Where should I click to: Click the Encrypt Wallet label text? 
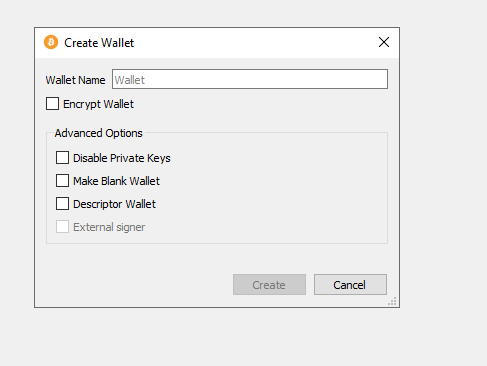[x=98, y=104]
